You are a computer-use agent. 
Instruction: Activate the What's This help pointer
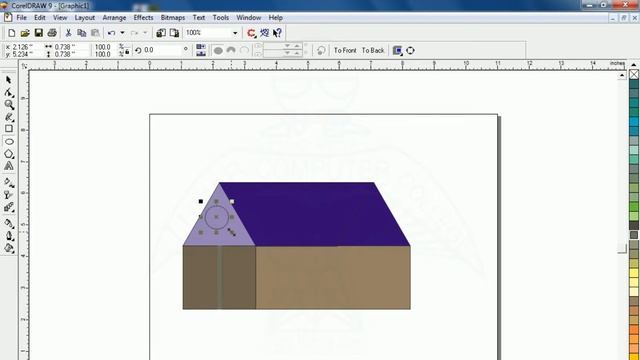point(278,33)
